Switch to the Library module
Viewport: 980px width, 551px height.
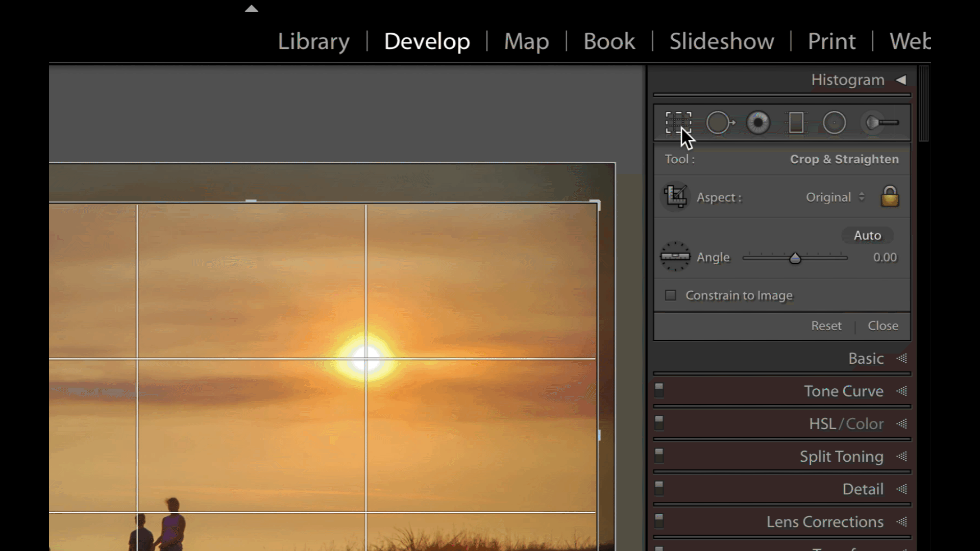click(313, 41)
